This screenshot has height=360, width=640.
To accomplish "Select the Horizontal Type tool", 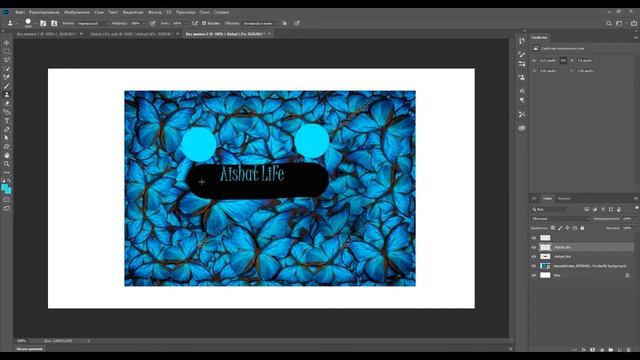I will pos(7,120).
